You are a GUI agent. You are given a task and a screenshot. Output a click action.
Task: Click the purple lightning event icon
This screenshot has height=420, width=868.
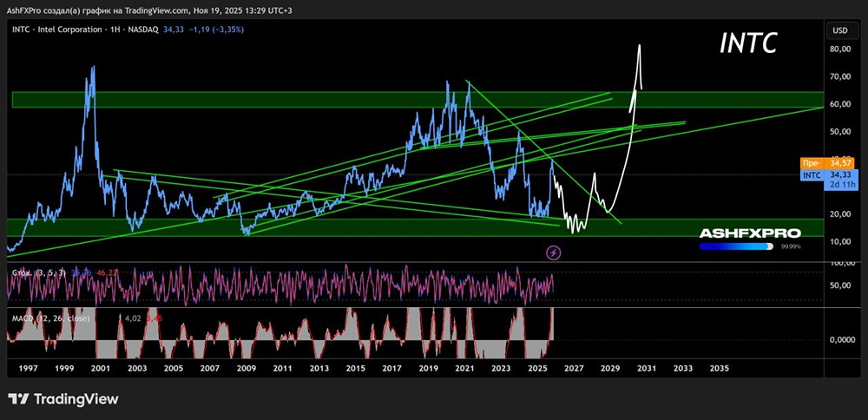pos(554,253)
